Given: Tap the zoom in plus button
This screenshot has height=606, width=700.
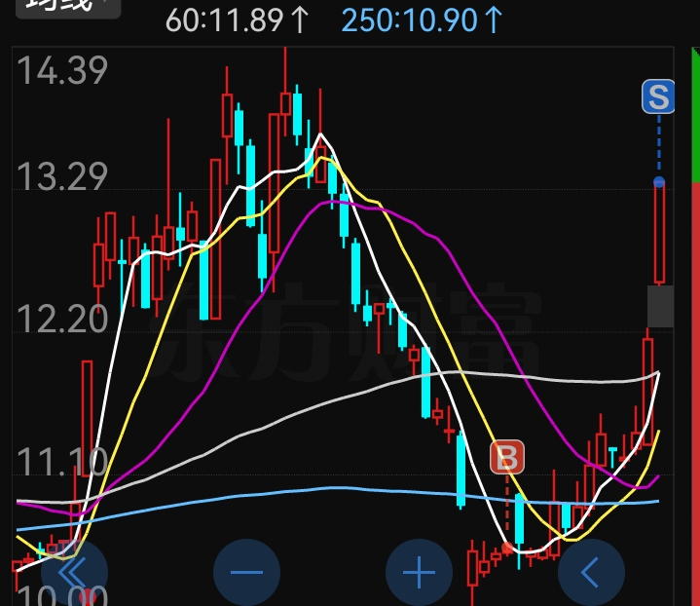Looking at the screenshot, I should [419, 572].
